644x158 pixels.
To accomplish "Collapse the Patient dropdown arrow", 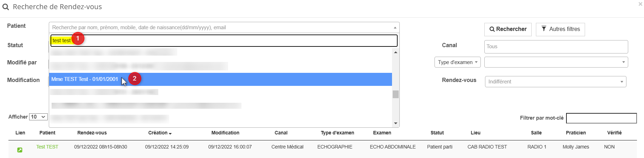I will click(x=395, y=27).
